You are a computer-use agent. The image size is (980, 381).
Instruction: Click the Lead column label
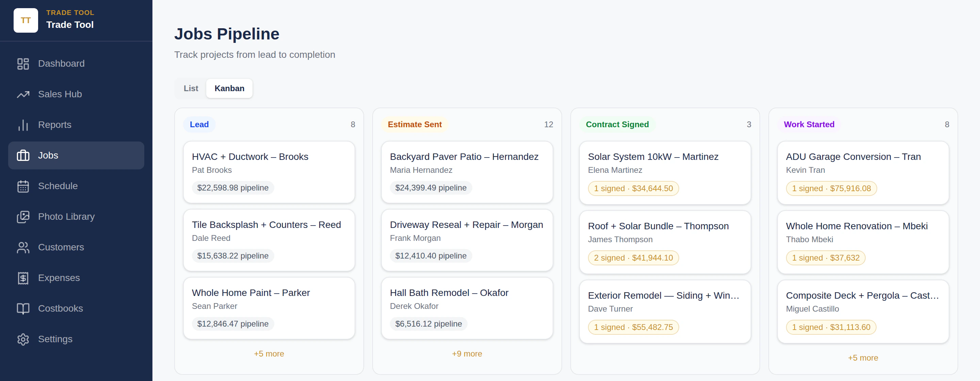pyautogui.click(x=199, y=125)
